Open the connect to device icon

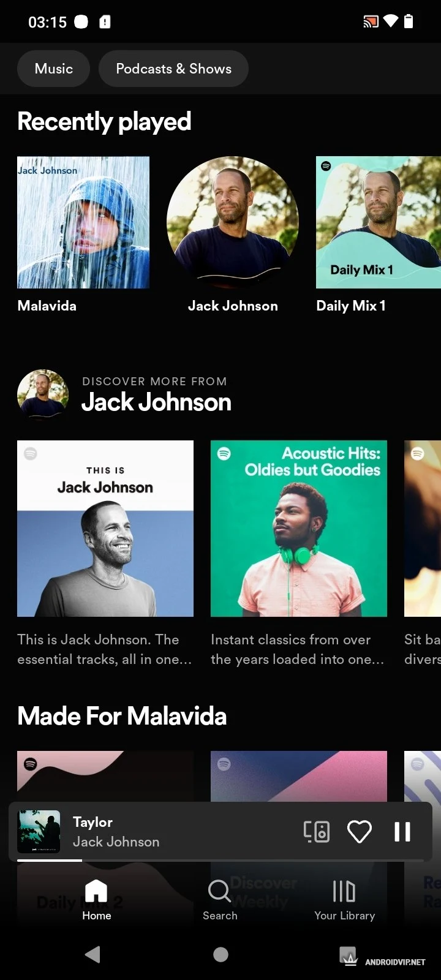tap(316, 832)
